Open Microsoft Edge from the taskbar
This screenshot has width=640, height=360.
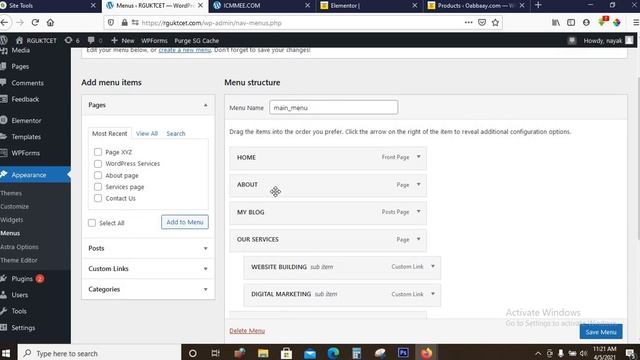(333, 353)
